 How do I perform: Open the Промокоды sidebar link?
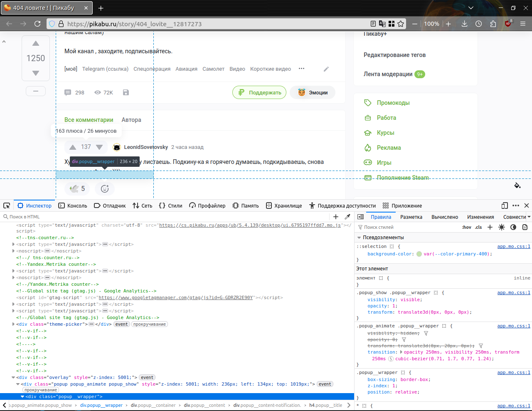click(393, 103)
